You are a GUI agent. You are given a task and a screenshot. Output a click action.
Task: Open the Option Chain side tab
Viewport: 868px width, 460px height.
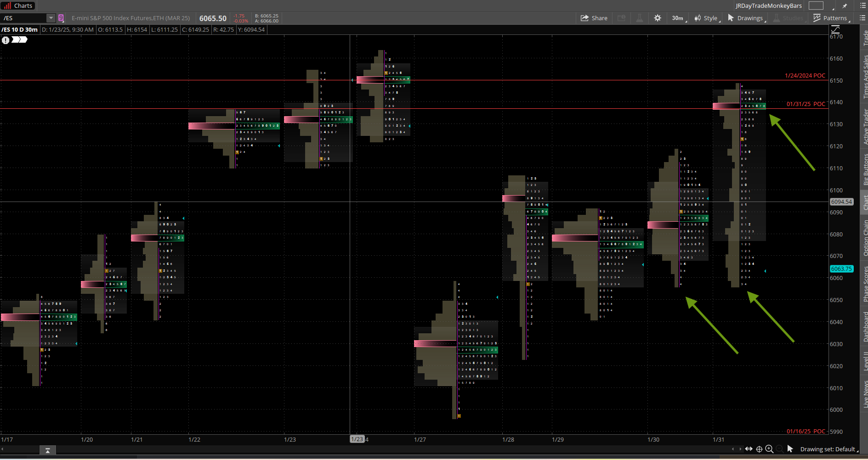tap(864, 238)
